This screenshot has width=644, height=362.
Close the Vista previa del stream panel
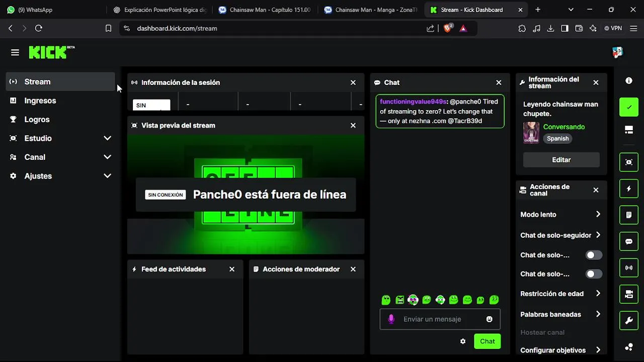point(353,125)
